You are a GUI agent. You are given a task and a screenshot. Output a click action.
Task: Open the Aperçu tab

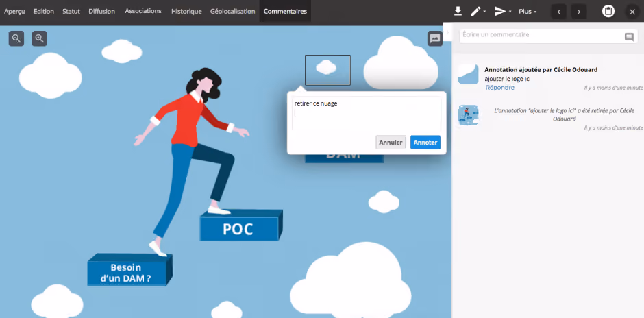tap(14, 11)
